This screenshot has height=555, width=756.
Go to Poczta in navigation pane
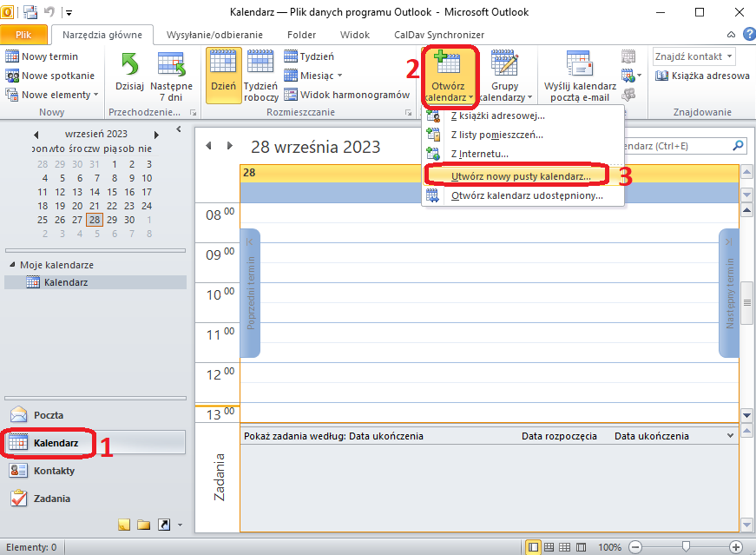[x=49, y=415]
